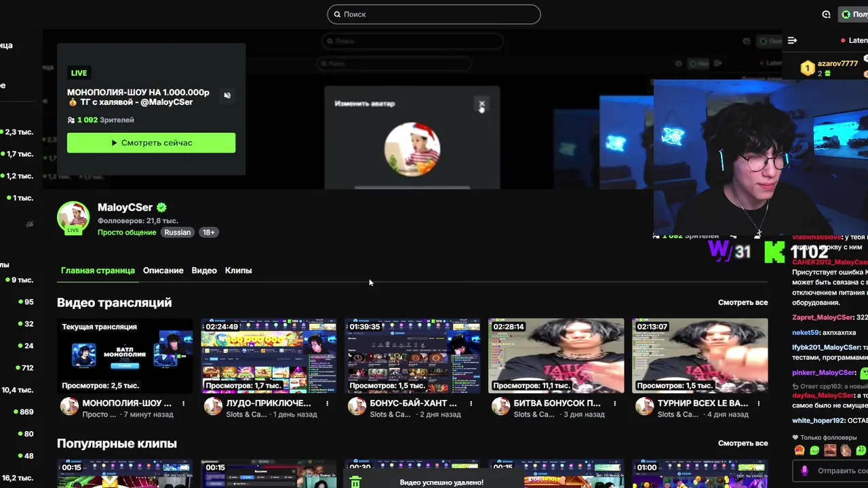
Task: Click channel avatar beside БИТВА БОНУСОК title
Action: click(500, 407)
